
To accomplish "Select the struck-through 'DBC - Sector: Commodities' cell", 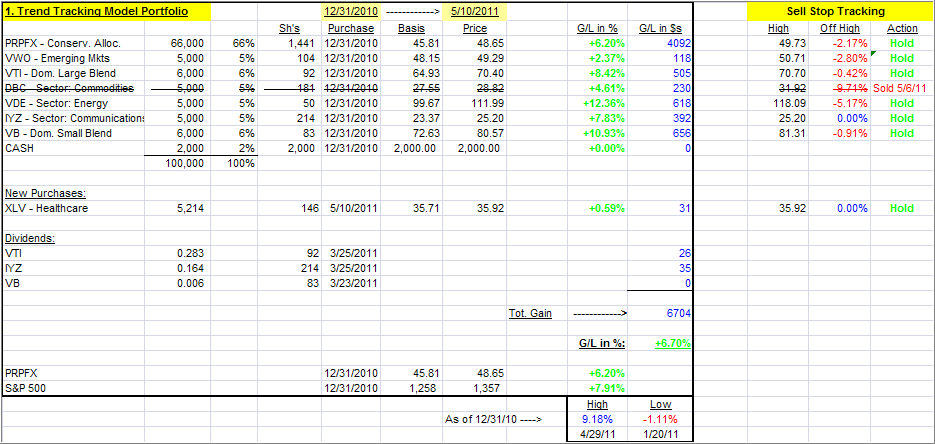I will coord(73,88).
